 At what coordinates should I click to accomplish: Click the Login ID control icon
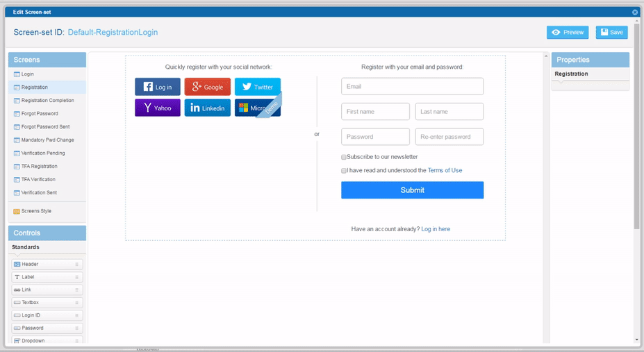[17, 315]
